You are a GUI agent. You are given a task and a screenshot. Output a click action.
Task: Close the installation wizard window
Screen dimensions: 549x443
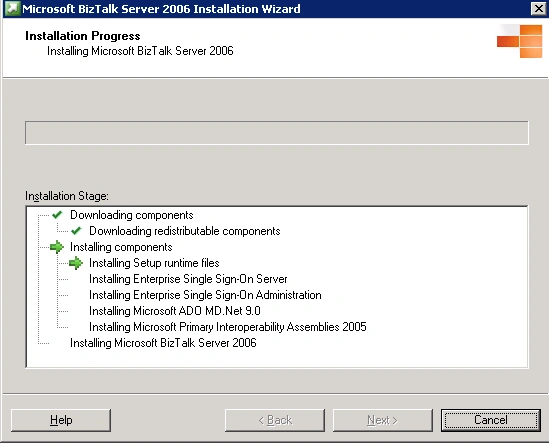538,8
